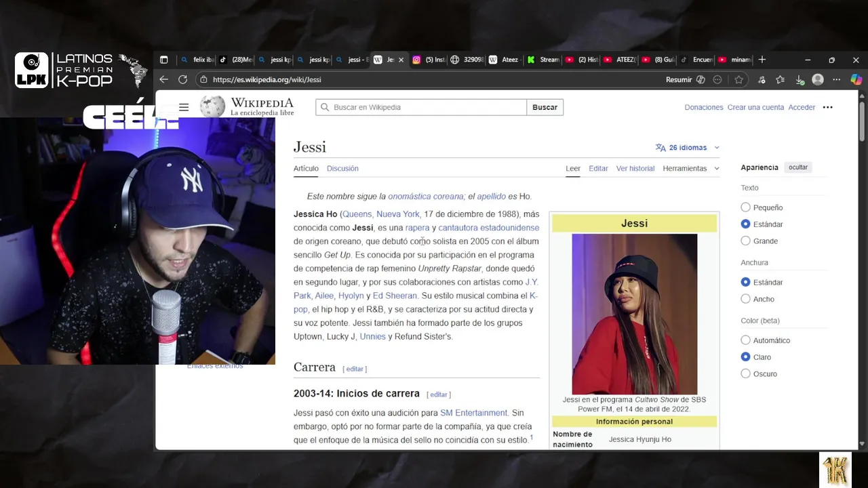This screenshot has height=488, width=868.
Task: Switch to the felix iba search tab
Action: click(x=197, y=60)
